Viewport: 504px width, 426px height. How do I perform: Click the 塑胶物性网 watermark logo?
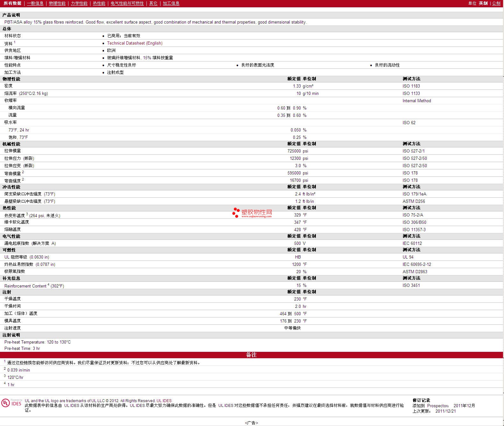(x=252, y=213)
